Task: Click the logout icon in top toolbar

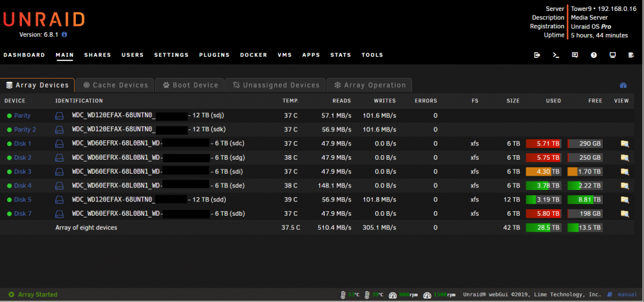Action: [537, 55]
